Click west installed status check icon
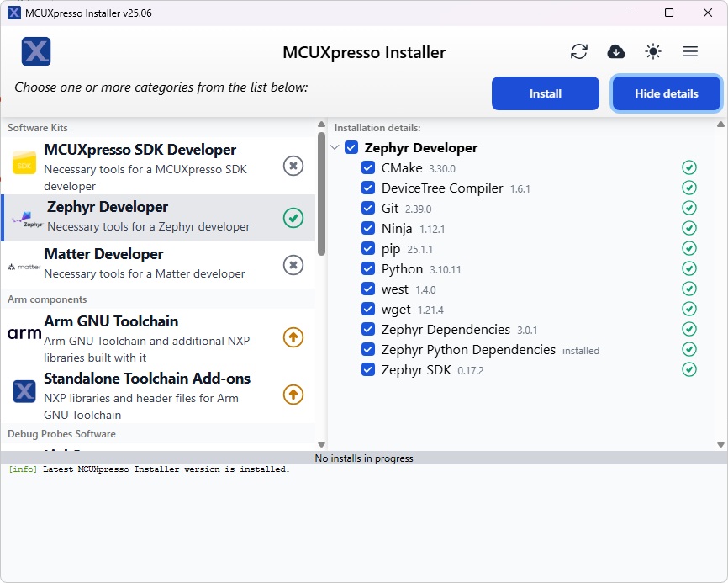 tap(689, 289)
